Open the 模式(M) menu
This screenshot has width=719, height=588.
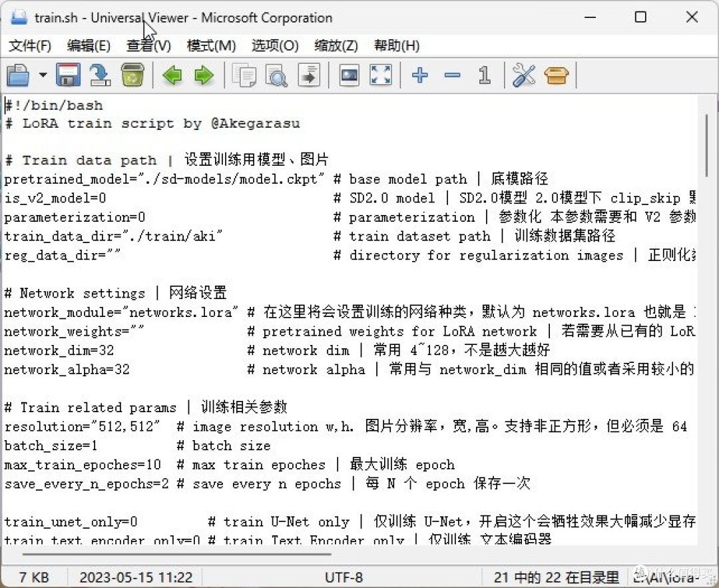pos(211,45)
